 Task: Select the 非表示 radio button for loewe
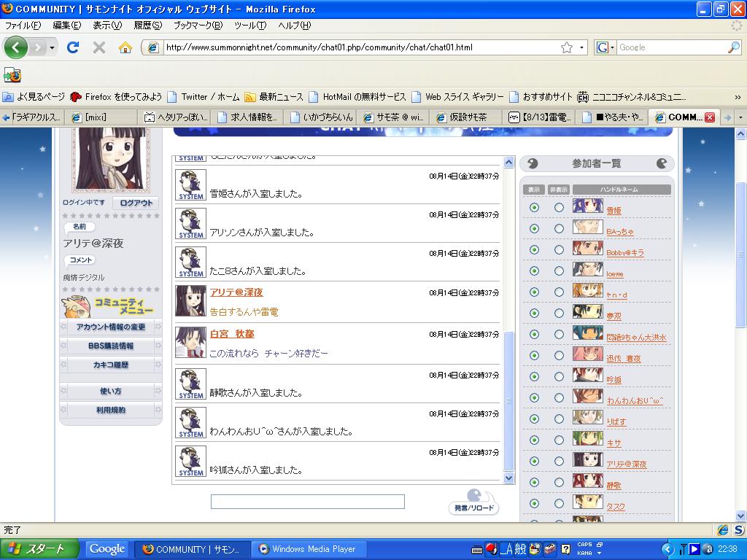click(559, 271)
